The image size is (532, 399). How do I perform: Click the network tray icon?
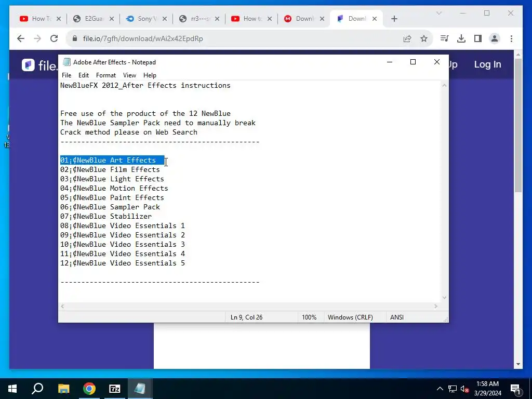pyautogui.click(x=453, y=389)
